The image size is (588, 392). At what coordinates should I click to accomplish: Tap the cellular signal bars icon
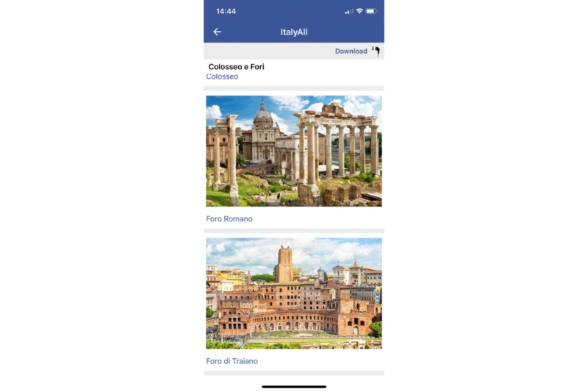tap(348, 11)
